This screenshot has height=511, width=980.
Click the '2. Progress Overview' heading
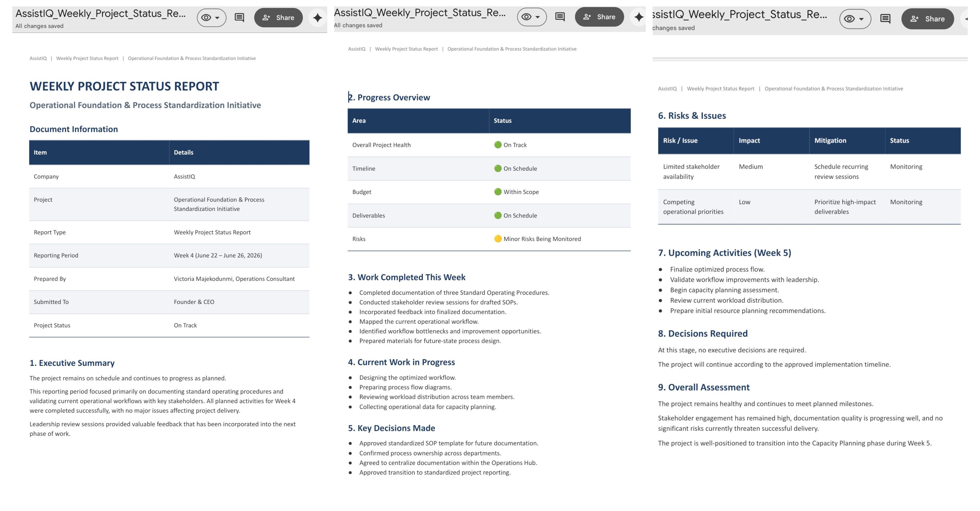(x=389, y=97)
